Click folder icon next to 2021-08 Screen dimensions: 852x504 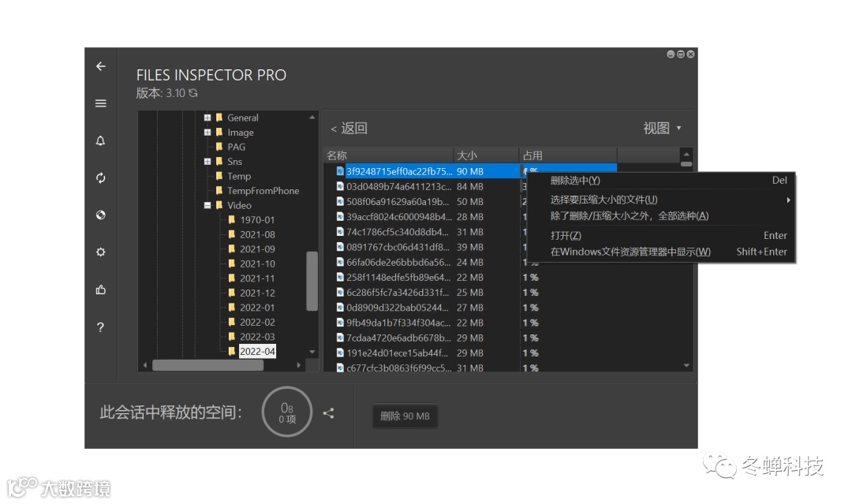point(232,234)
